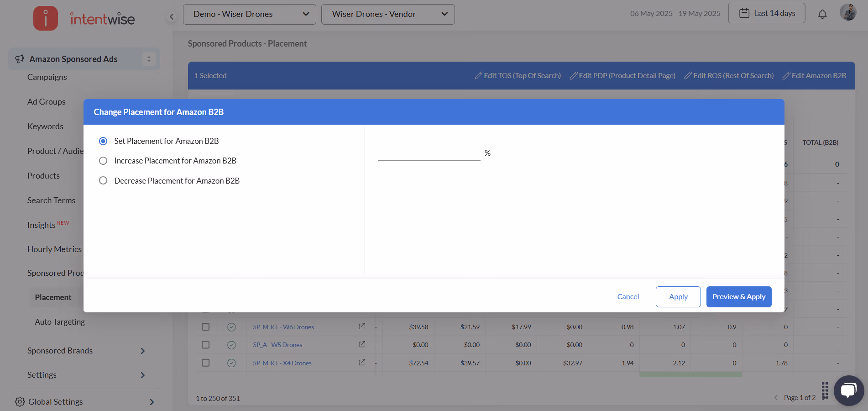Open SP_M_KT - X4 Drones external link icon
Image resolution: width=868 pixels, height=411 pixels.
[362, 363]
